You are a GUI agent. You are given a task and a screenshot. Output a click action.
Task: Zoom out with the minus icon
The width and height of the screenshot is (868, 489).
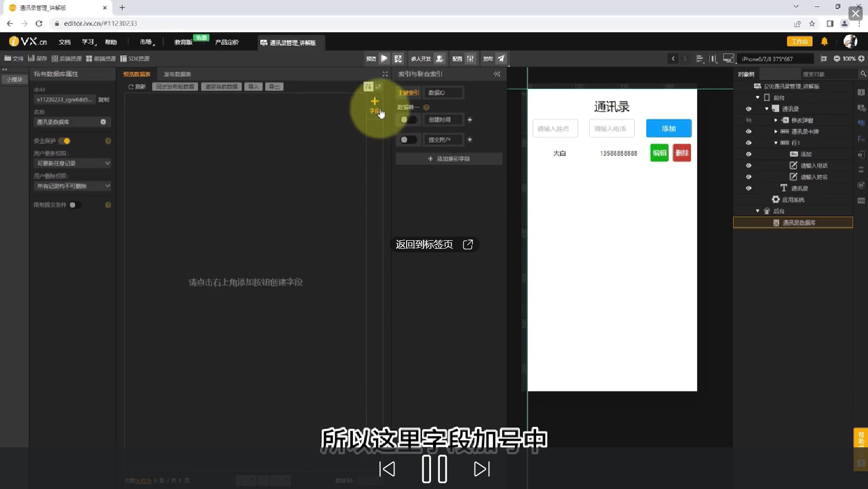837,58
